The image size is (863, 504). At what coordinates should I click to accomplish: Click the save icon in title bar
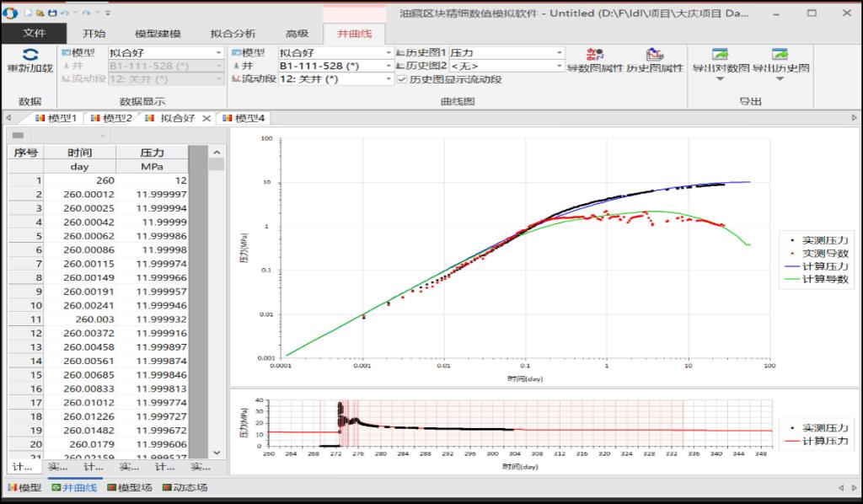53,13
